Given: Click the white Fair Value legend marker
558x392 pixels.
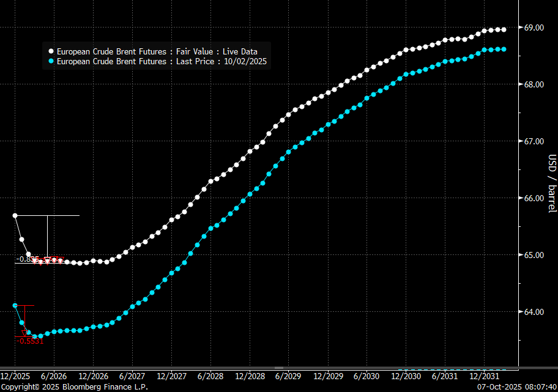Looking at the screenshot, I should click(x=51, y=52).
